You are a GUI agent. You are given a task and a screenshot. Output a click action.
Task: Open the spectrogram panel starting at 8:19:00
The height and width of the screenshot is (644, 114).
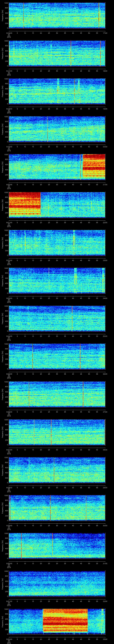57,129
